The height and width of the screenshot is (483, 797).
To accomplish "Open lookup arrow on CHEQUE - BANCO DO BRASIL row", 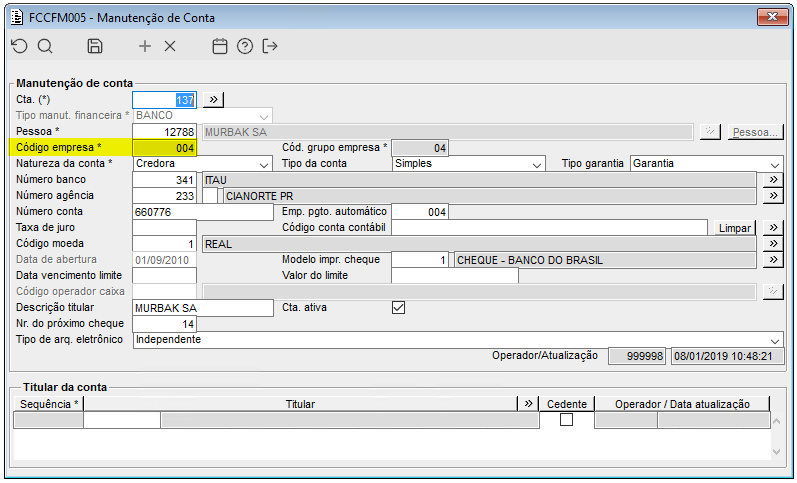I will 773,260.
